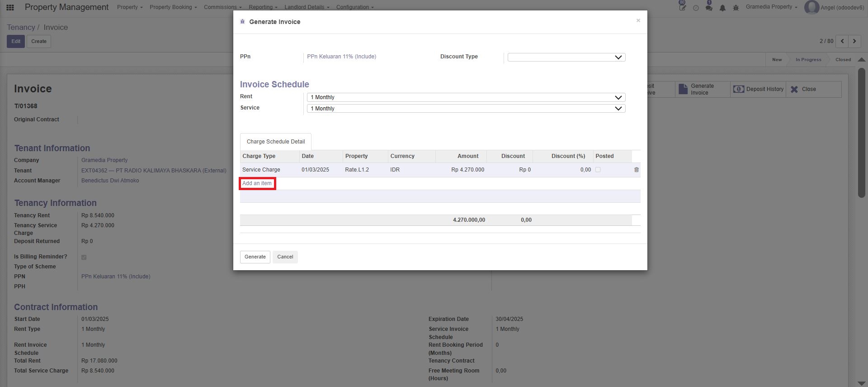Viewport: 868px width, 387px height.
Task: Toggle the Is Billing Reminder checkbox
Action: point(84,257)
